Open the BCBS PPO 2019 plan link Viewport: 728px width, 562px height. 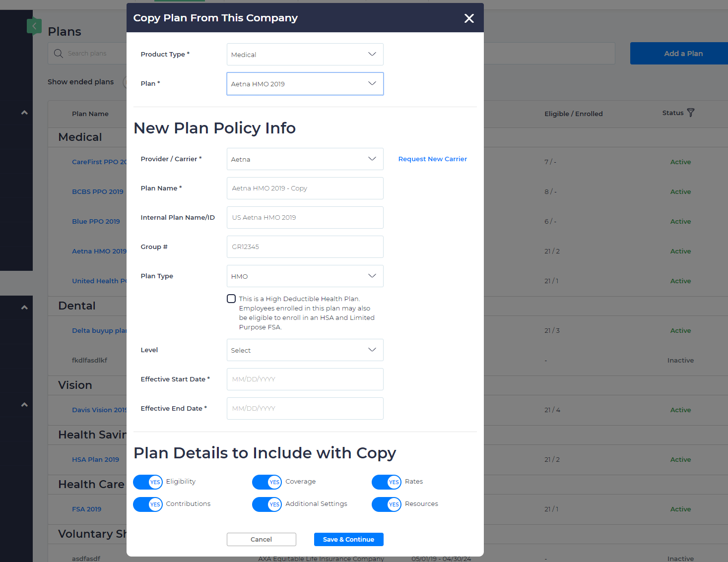click(97, 191)
